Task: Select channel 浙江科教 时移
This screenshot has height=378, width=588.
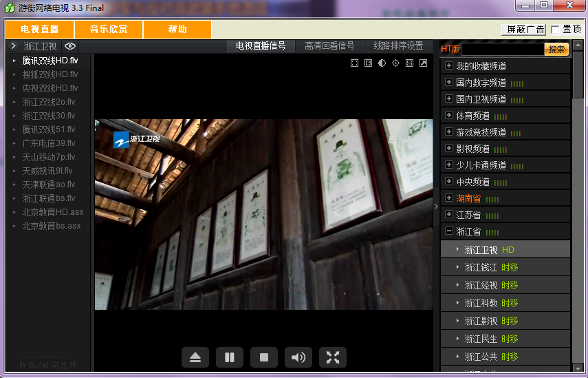Action: coord(505,303)
